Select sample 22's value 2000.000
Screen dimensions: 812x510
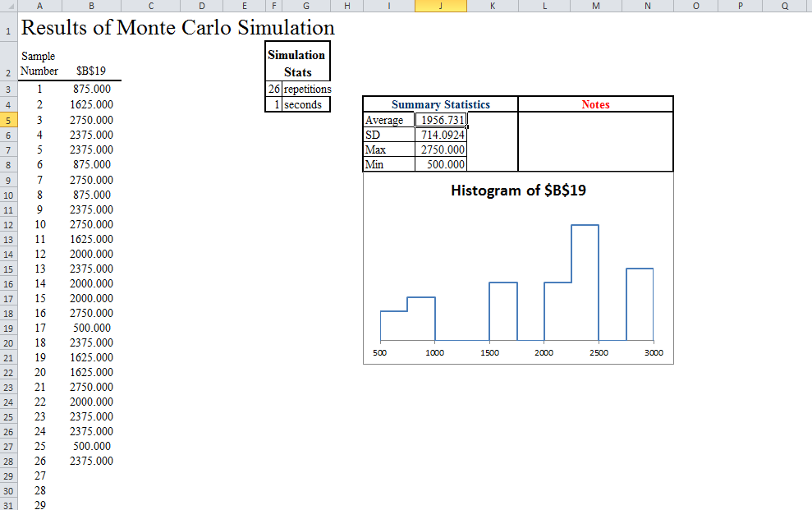pos(92,402)
